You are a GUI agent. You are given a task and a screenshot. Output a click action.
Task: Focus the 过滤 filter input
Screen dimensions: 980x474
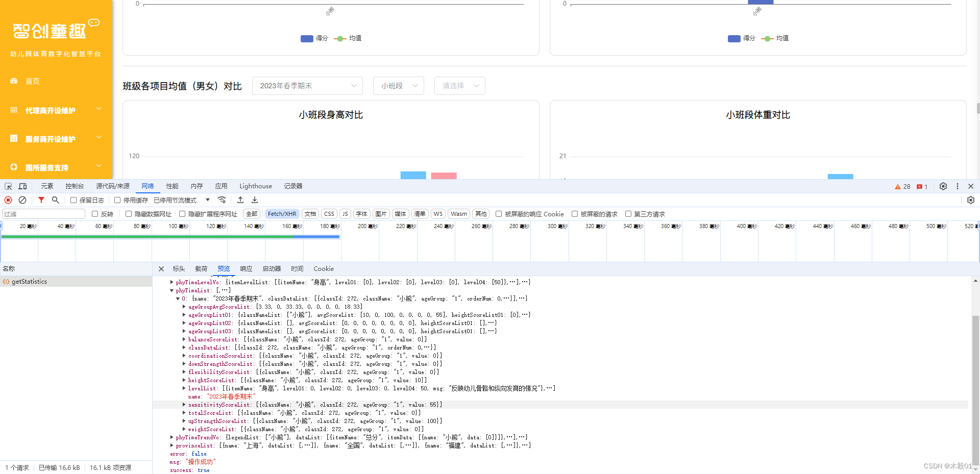pos(44,214)
